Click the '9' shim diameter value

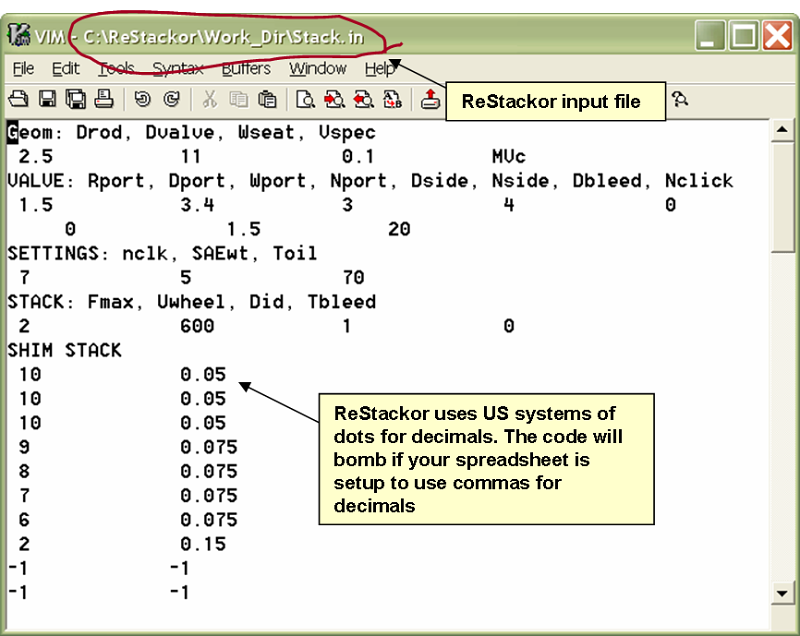click(24, 447)
